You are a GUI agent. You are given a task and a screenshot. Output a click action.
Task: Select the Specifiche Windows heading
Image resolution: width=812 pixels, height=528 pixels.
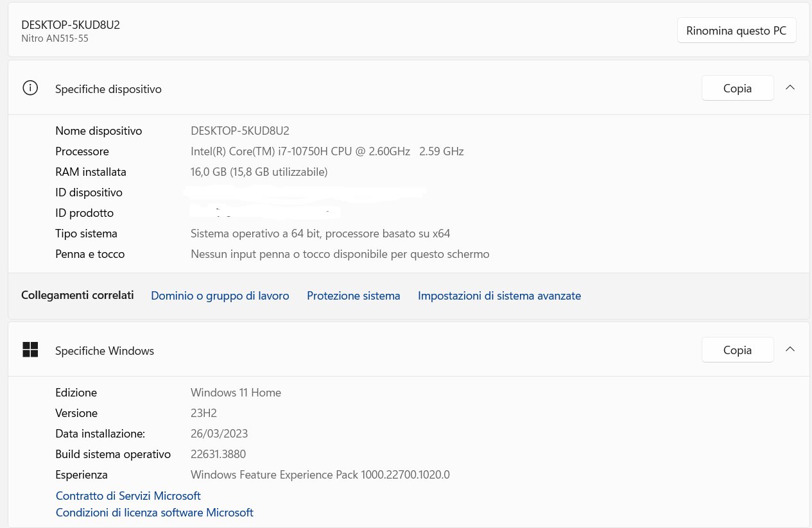click(x=105, y=351)
